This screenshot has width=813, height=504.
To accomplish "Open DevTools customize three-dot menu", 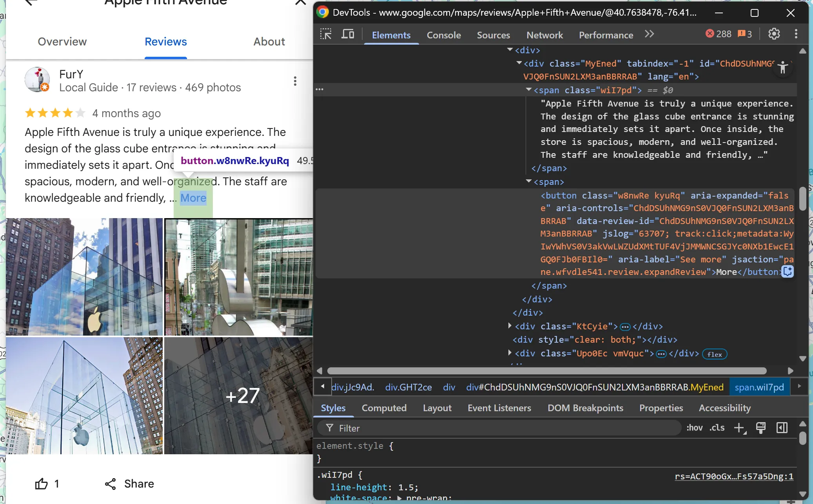I will tap(796, 34).
